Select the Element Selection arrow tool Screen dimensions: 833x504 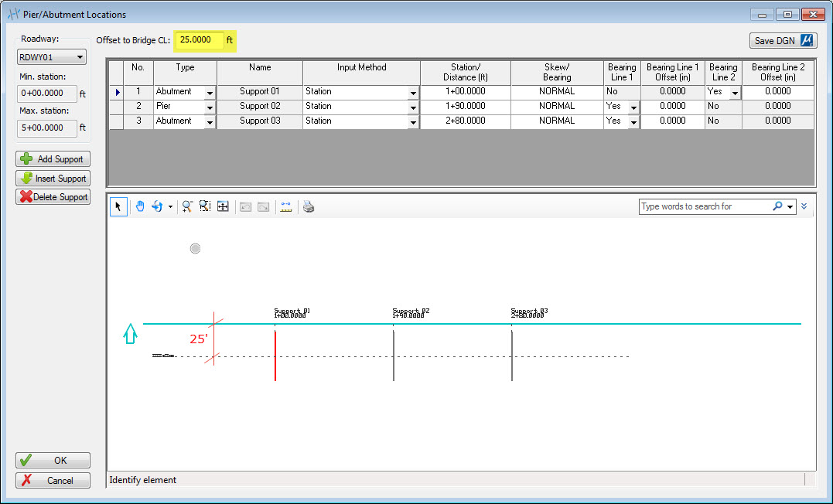(x=118, y=206)
